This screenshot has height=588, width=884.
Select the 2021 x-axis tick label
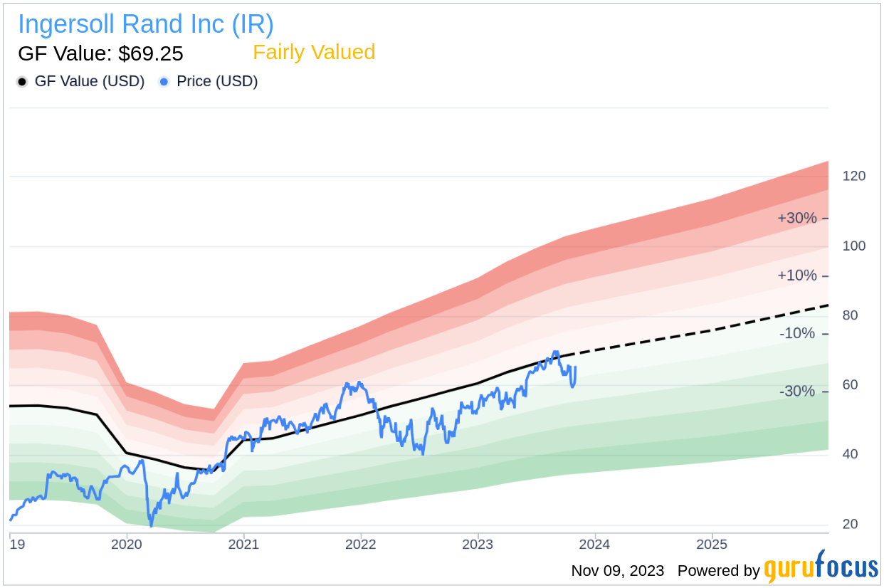pos(244,545)
